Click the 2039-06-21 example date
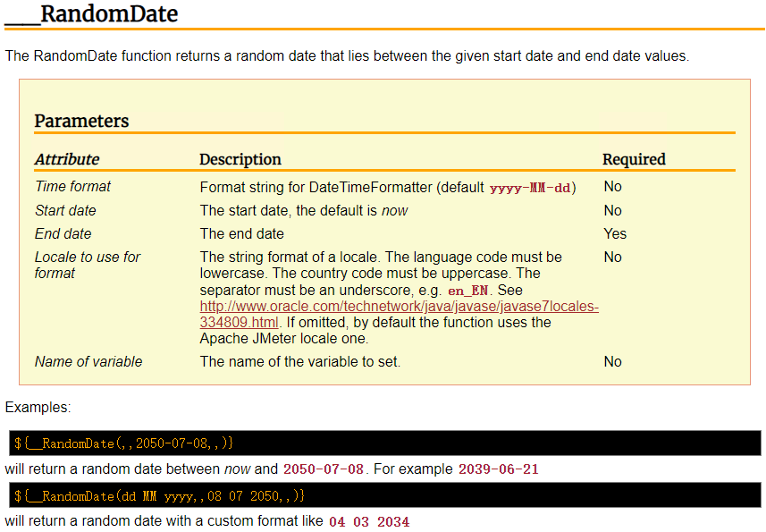Viewport: 766px width, 532px height. 498,469
